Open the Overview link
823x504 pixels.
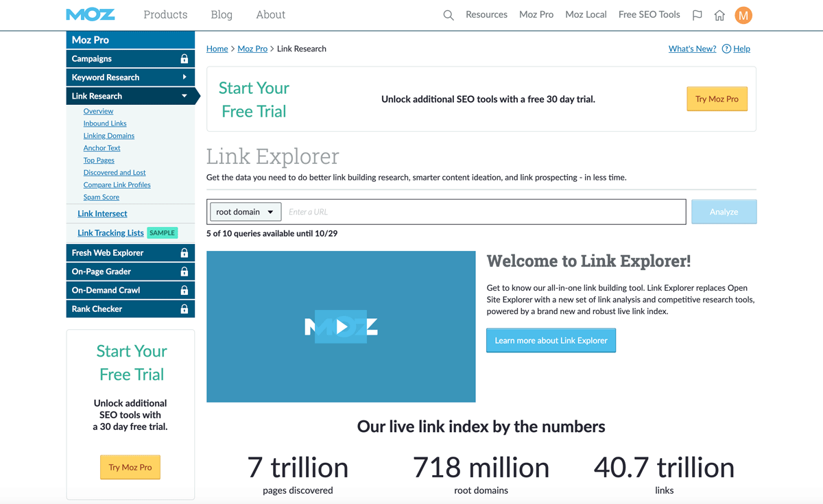tap(98, 111)
